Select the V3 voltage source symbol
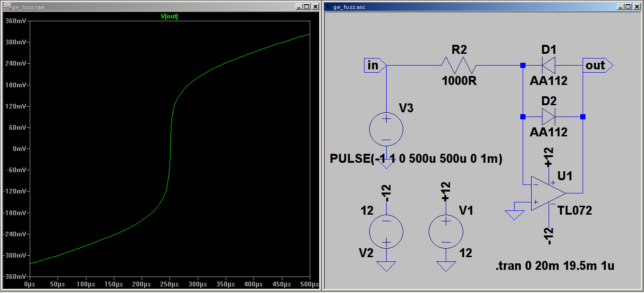 (x=386, y=129)
